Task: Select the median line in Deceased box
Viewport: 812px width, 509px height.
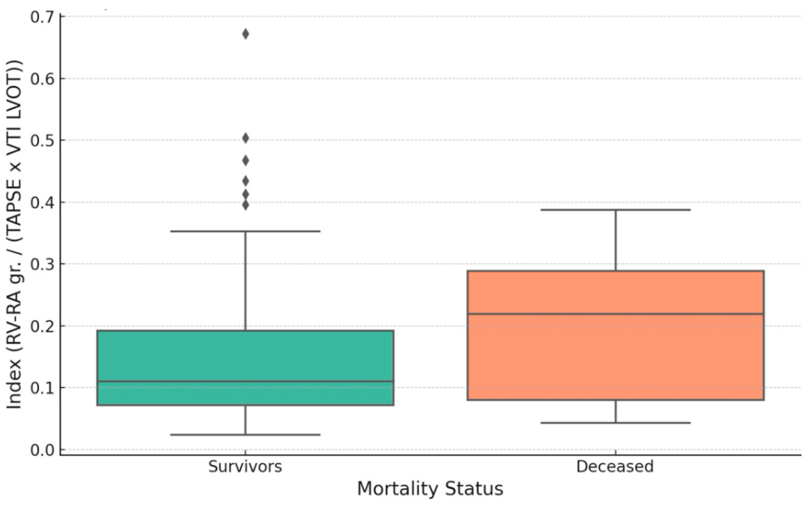Action: point(616,314)
